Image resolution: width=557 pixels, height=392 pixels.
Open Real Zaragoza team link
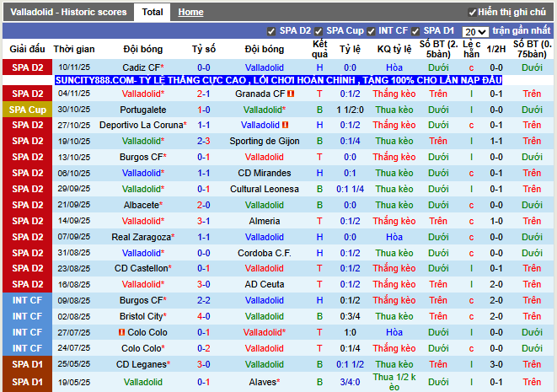point(143,237)
